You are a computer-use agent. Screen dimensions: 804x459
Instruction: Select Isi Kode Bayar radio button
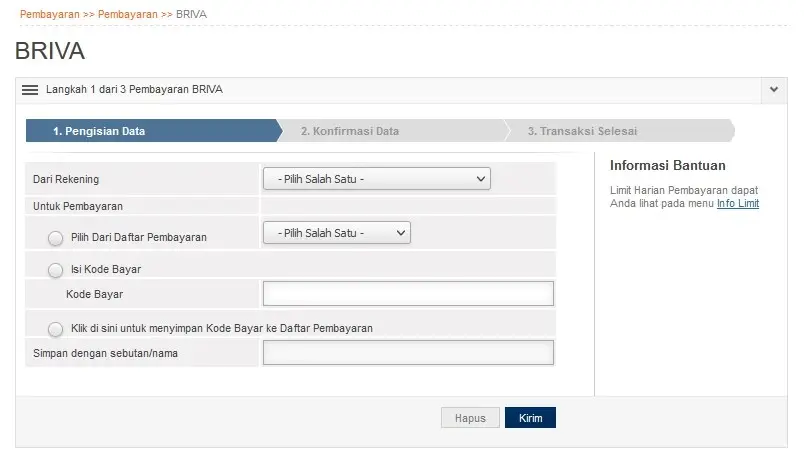[x=55, y=270]
